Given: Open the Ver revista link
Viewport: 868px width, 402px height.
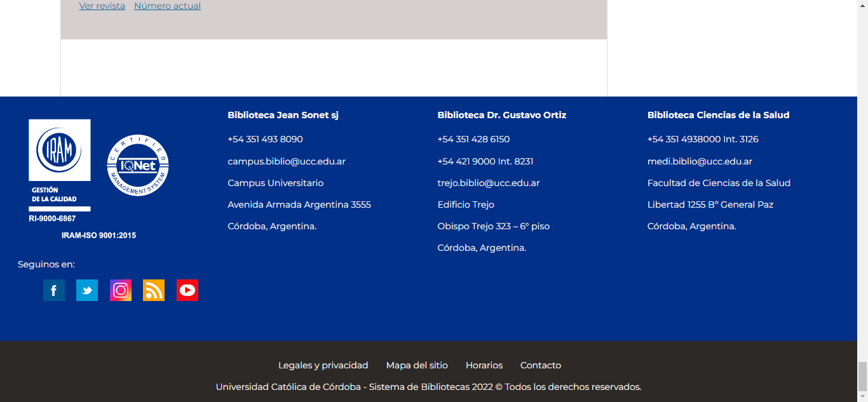Looking at the screenshot, I should [102, 6].
